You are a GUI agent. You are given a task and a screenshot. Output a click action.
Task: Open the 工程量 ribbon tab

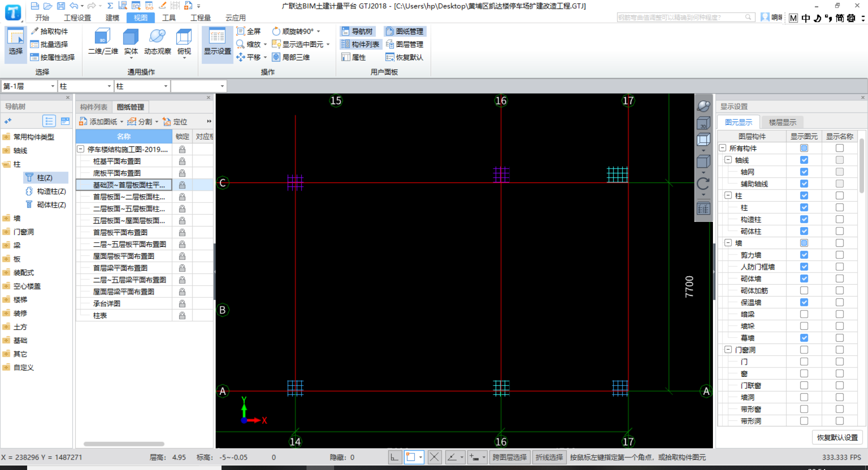[x=201, y=18]
